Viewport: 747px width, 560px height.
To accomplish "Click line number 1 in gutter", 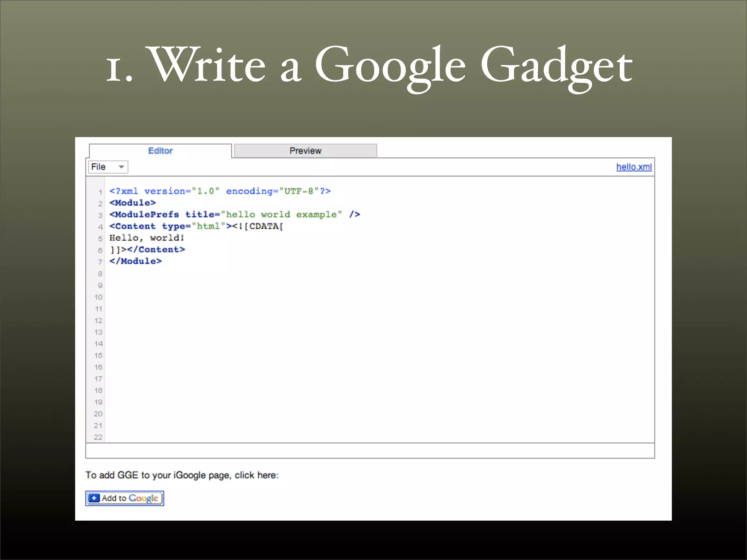I will 100,192.
